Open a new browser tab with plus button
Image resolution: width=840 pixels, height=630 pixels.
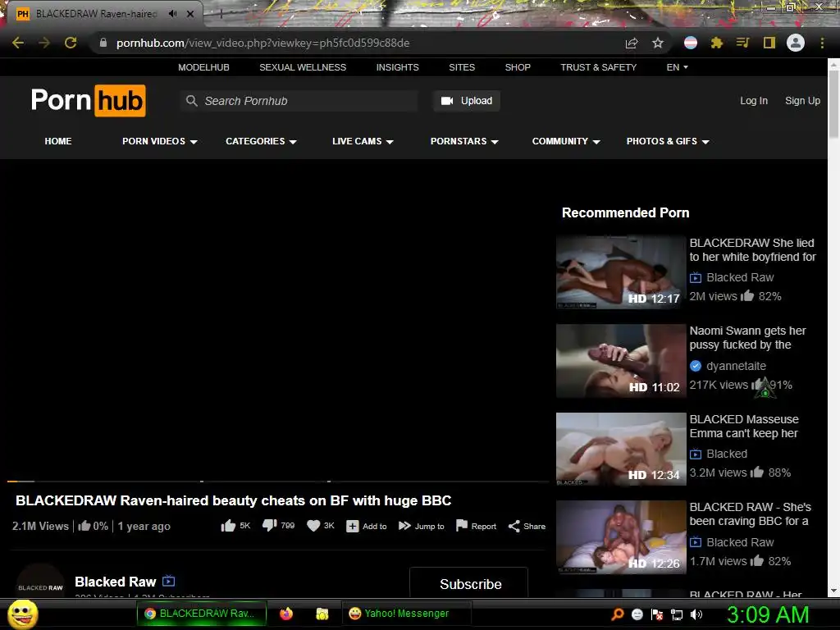[221, 14]
